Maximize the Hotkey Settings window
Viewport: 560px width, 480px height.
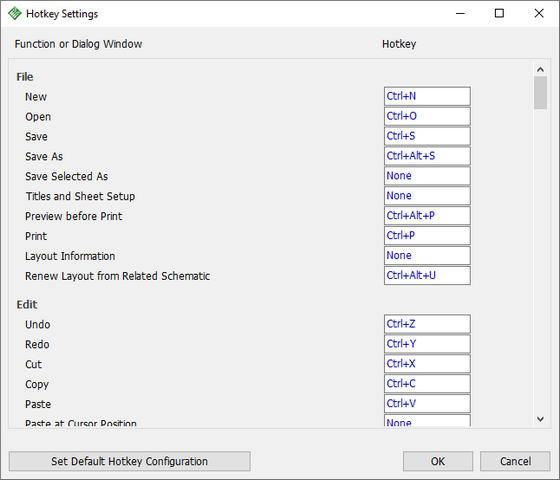coord(499,14)
